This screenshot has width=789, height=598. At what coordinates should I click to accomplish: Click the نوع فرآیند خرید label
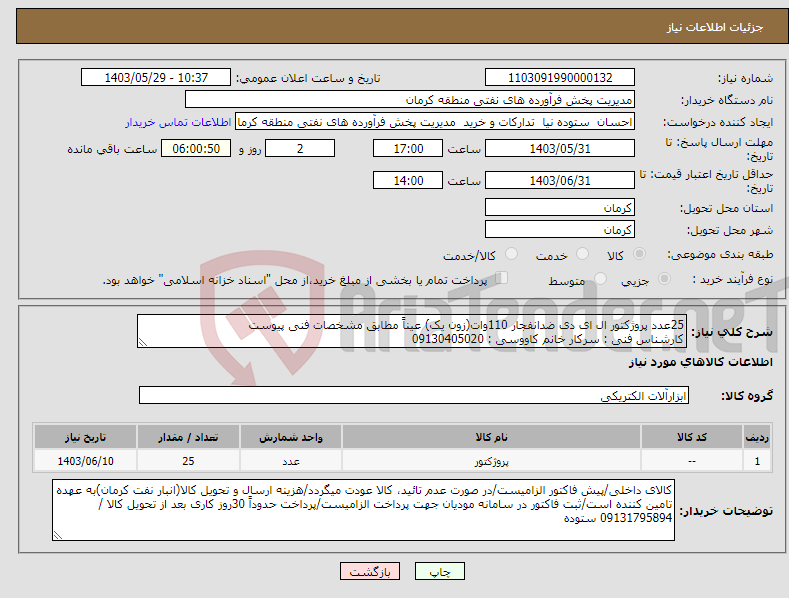tap(733, 279)
